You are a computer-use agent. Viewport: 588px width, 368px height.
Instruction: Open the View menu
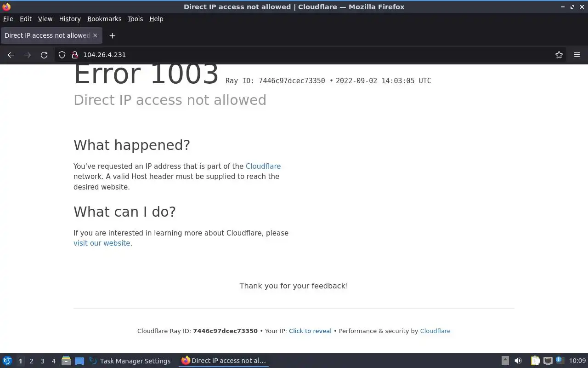[45, 19]
